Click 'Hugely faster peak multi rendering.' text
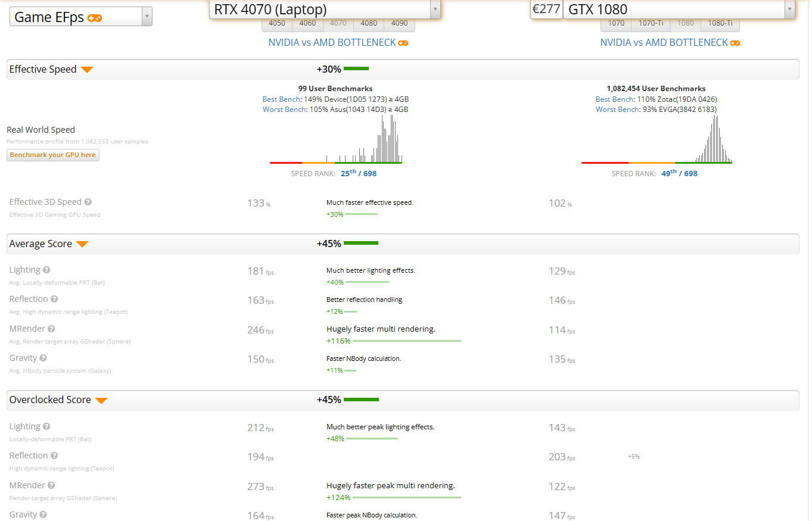 [x=391, y=485]
